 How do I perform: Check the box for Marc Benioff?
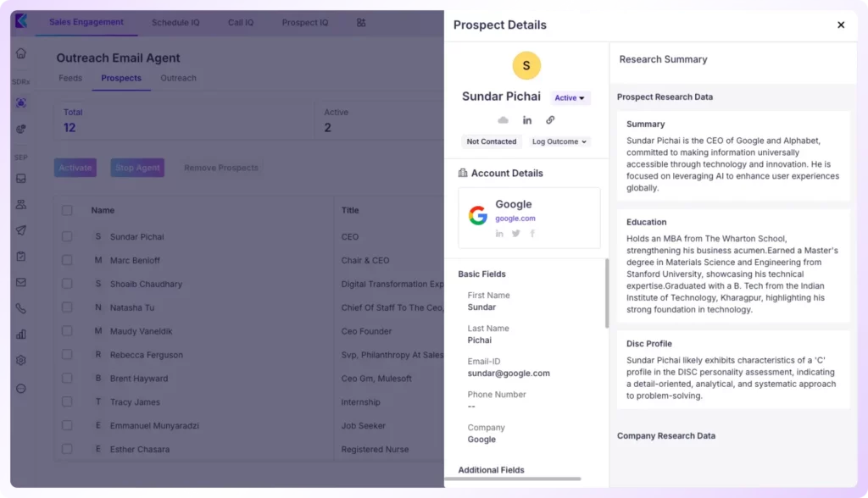point(67,260)
